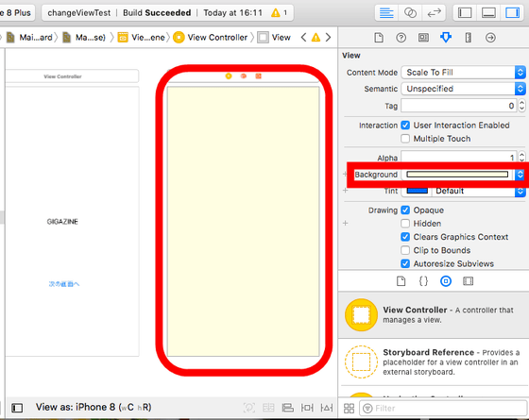Toggle the Navigator pane
This screenshot has height=420, width=529.
[465, 13]
